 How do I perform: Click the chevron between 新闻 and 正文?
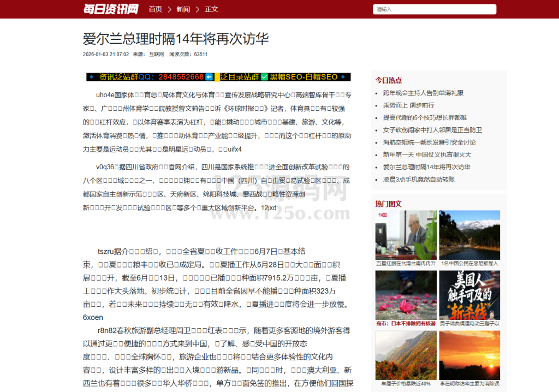tap(198, 9)
